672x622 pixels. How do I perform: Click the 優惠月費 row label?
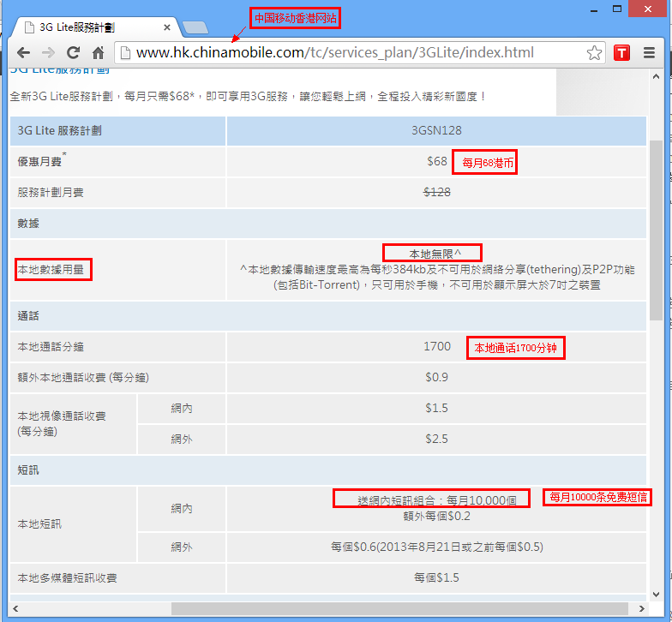[39, 161]
